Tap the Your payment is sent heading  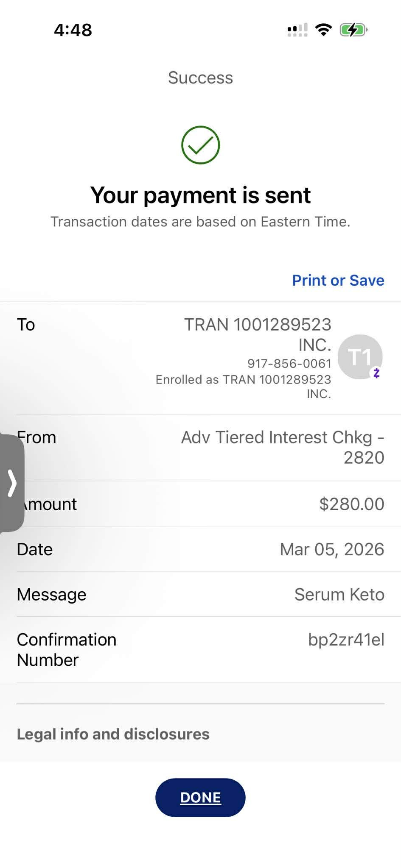[x=200, y=195]
